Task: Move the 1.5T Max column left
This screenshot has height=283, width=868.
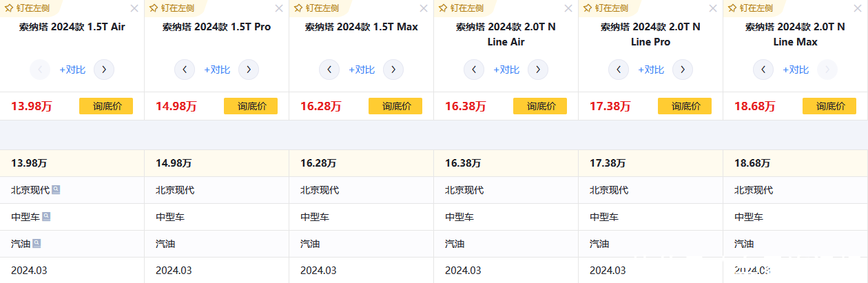Action: 329,70
